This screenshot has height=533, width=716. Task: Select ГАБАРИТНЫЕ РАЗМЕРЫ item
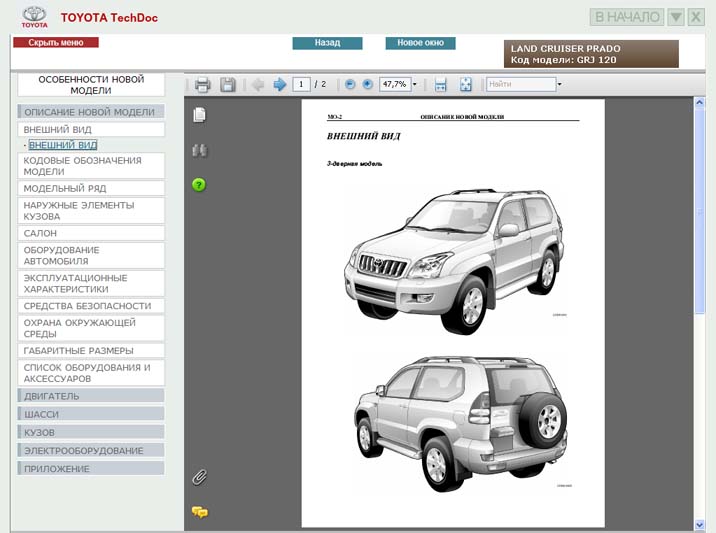click(91, 351)
